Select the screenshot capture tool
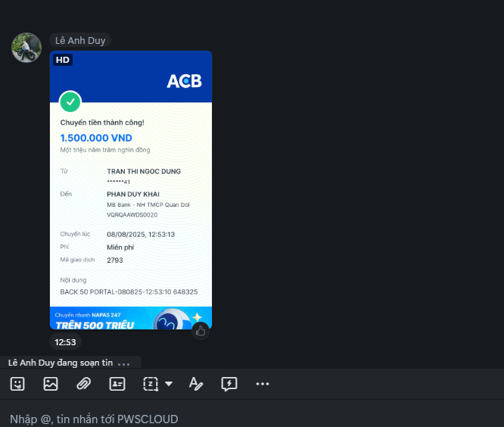The width and height of the screenshot is (504, 427). point(151,384)
